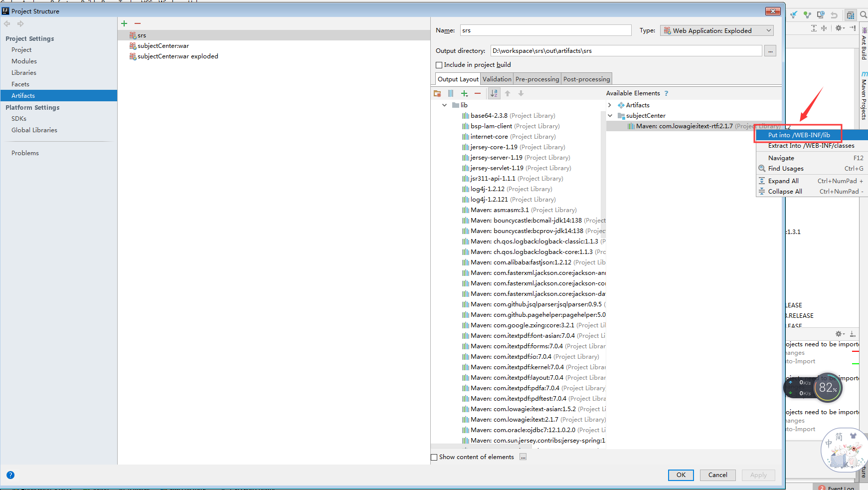Collapse the lib folder node
The image size is (868, 490).
tap(445, 105)
